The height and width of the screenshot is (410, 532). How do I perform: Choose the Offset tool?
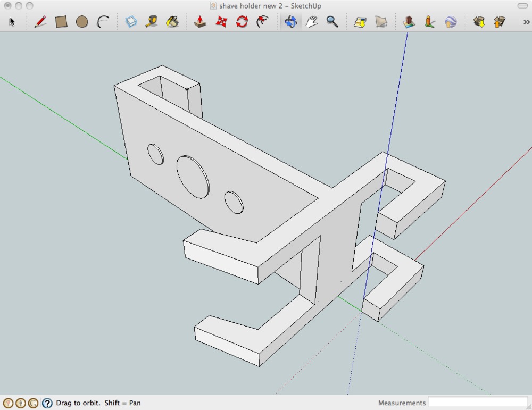pyautogui.click(x=263, y=22)
